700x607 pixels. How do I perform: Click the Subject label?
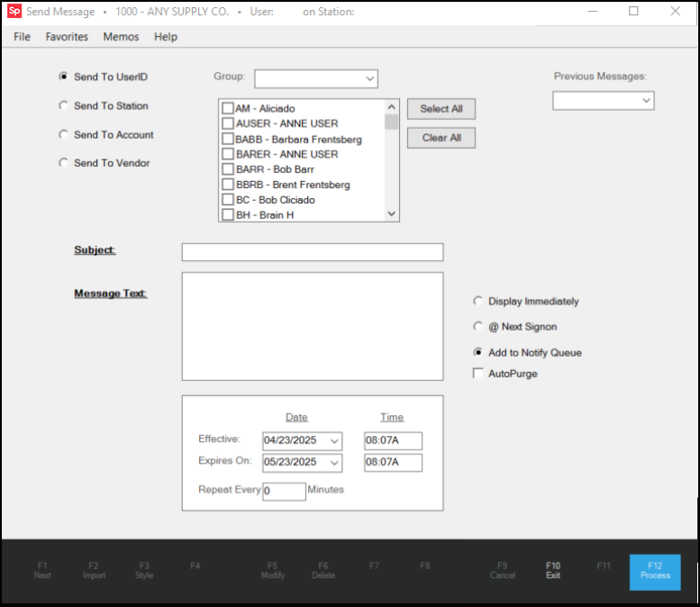[95, 250]
